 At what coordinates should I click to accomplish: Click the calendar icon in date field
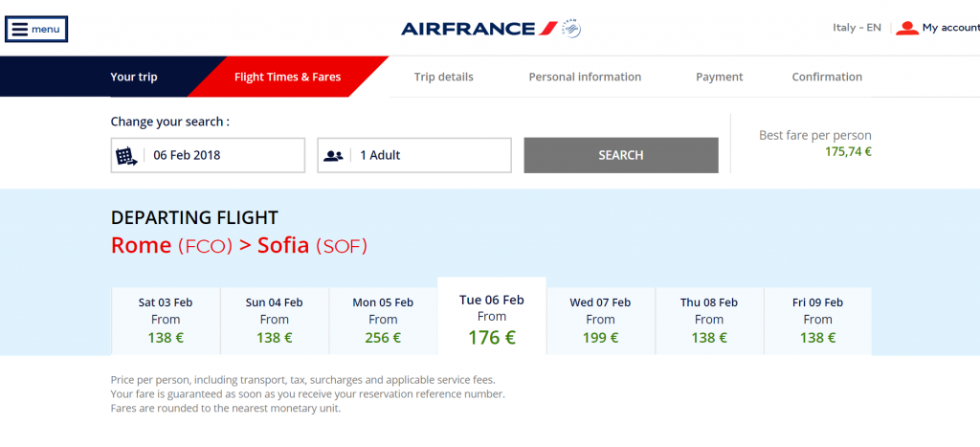(x=127, y=156)
